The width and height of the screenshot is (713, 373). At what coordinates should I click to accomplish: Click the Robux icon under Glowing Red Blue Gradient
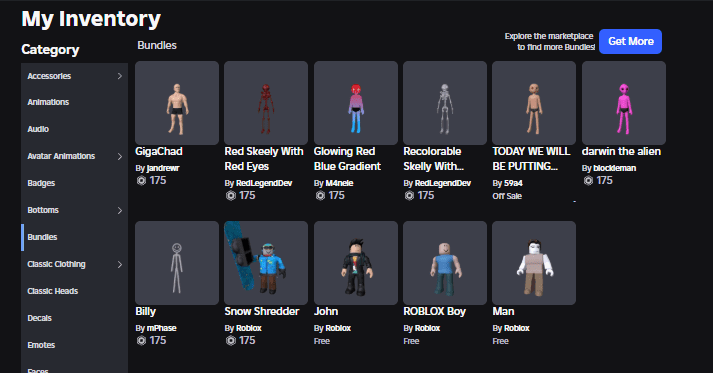[x=320, y=196]
